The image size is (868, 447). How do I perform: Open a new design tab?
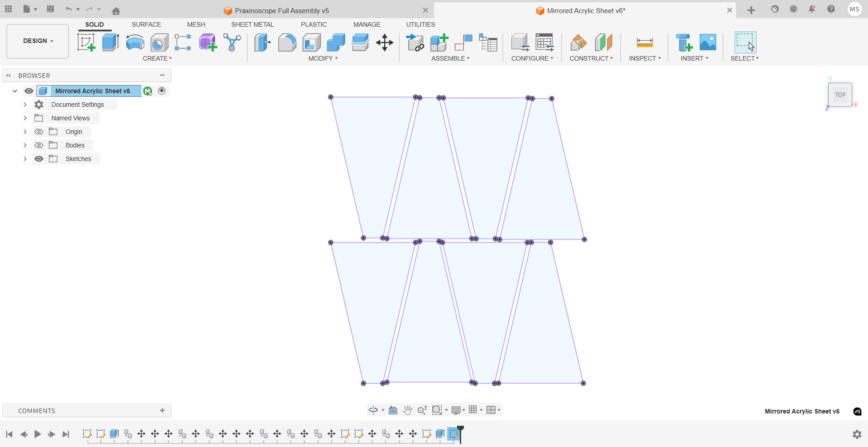(751, 10)
